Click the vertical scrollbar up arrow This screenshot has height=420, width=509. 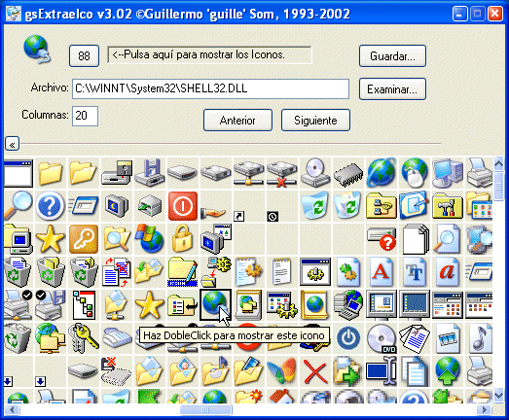[x=498, y=164]
